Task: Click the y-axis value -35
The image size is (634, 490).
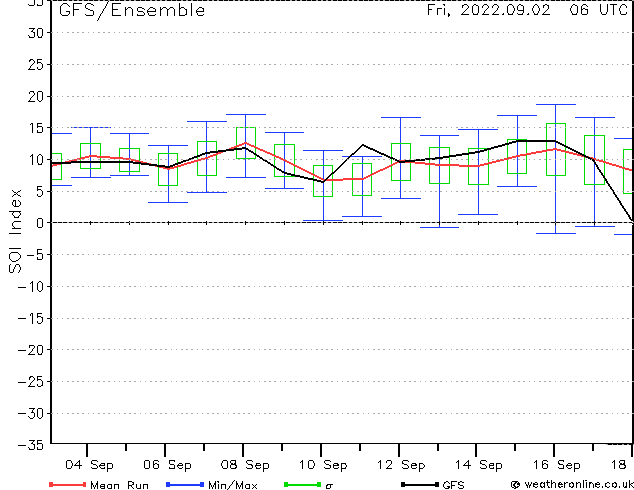Action: (31, 445)
